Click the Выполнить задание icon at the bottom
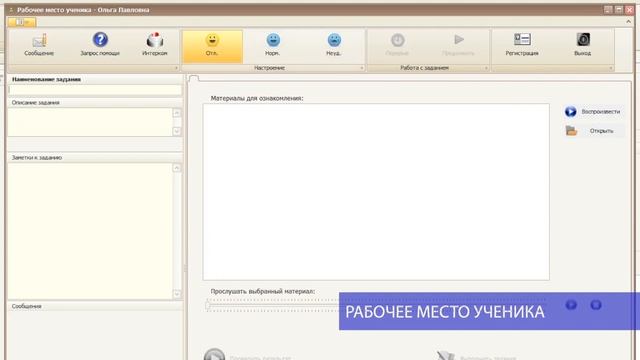 pyautogui.click(x=446, y=355)
